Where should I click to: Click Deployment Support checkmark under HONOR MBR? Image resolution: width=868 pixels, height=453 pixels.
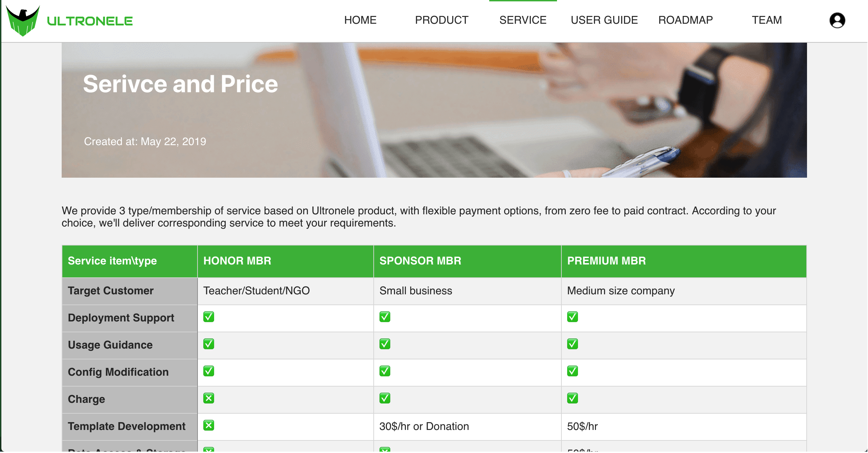(x=209, y=317)
